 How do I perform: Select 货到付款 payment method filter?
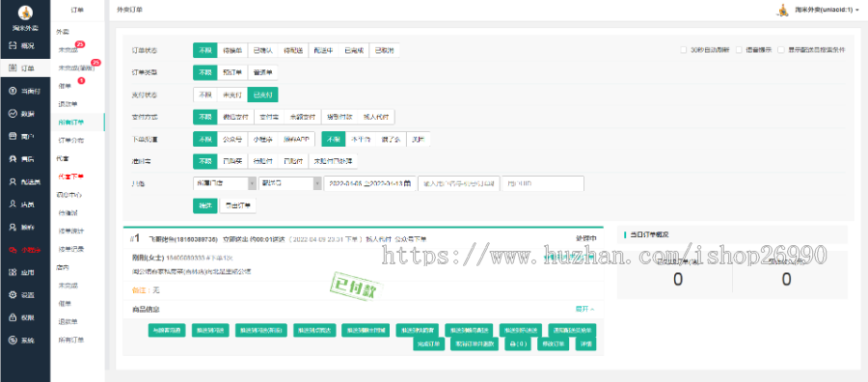pyautogui.click(x=339, y=117)
